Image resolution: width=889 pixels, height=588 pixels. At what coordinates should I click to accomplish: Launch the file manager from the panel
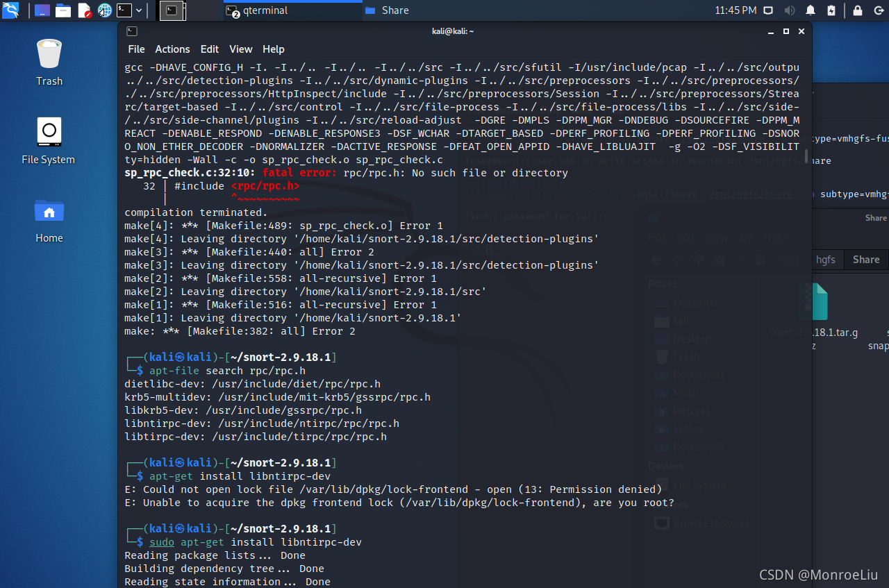(x=63, y=10)
